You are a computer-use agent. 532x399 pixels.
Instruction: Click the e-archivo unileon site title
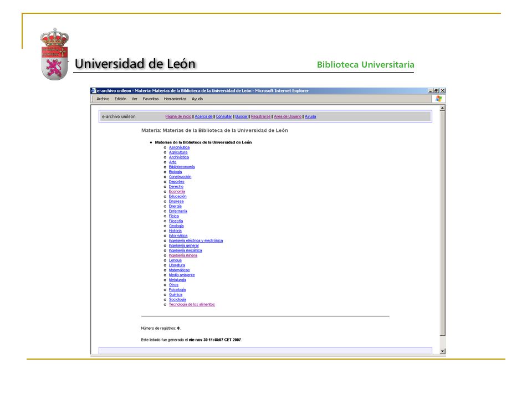pos(119,116)
